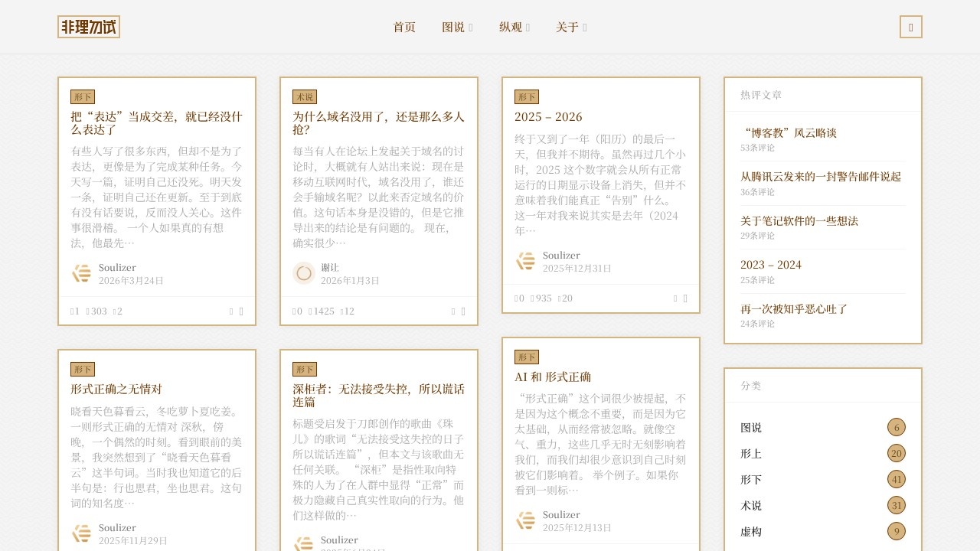
Task: Select the 形上 category in the sidebar
Action: tap(750, 453)
